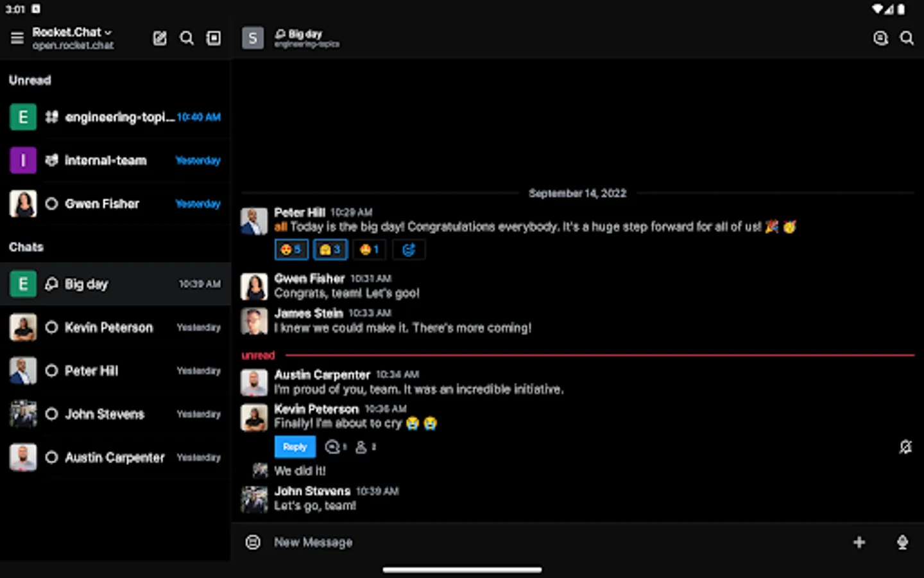924x578 pixels.
Task: Toggle the hugging reaction with 3
Action: 330,249
